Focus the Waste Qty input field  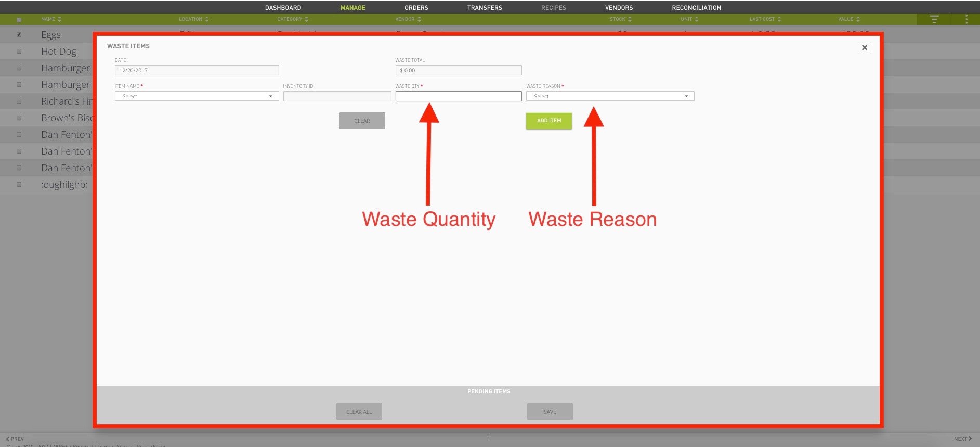(x=458, y=96)
